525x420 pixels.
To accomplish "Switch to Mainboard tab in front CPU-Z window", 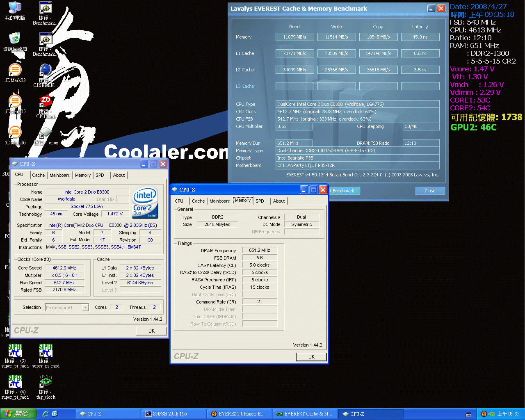I will 220,201.
